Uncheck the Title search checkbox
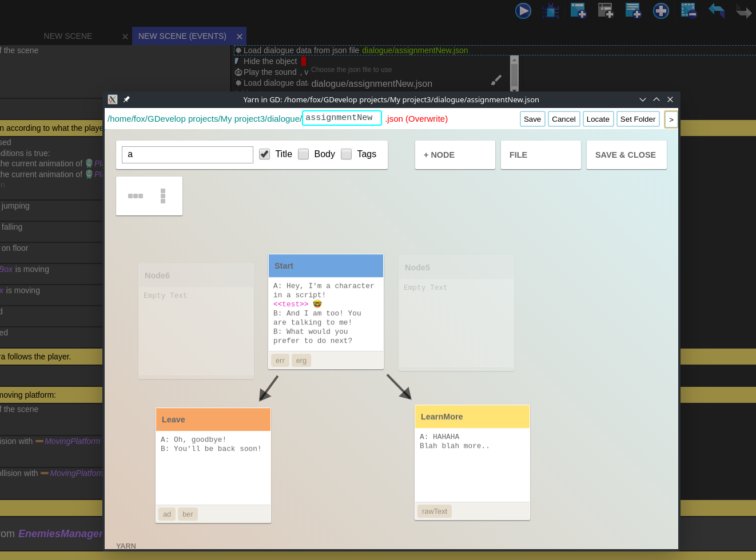 pos(264,154)
